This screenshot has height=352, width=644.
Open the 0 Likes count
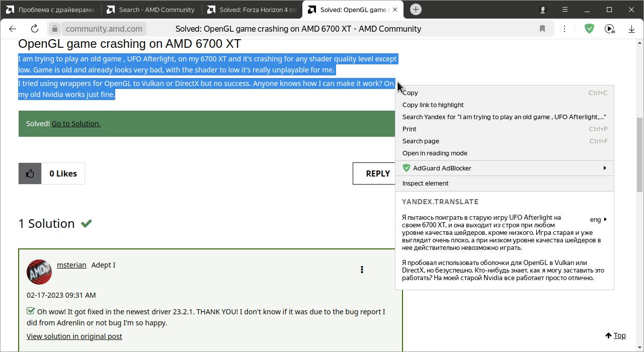click(x=63, y=173)
